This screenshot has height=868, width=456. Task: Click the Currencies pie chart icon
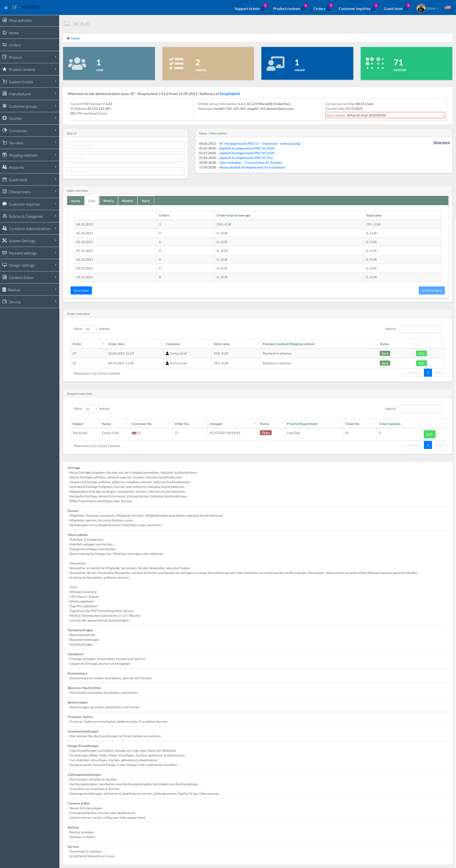(5, 130)
